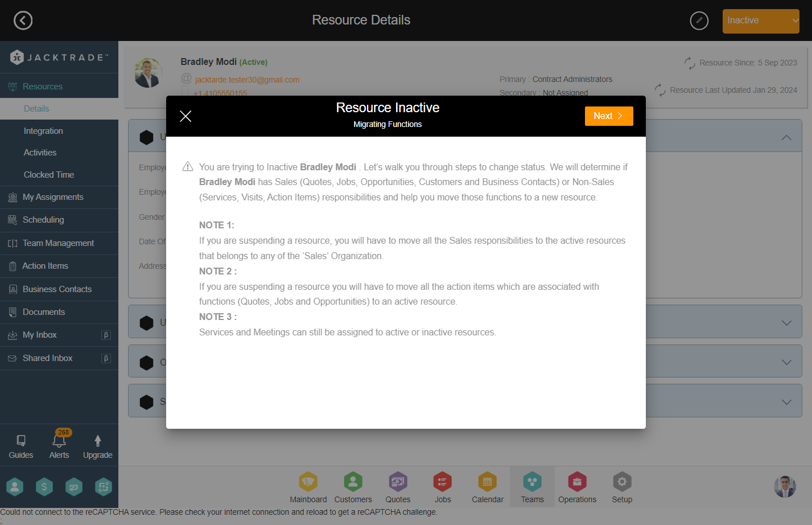
Task: Open My Inbox
Action: [59, 335]
